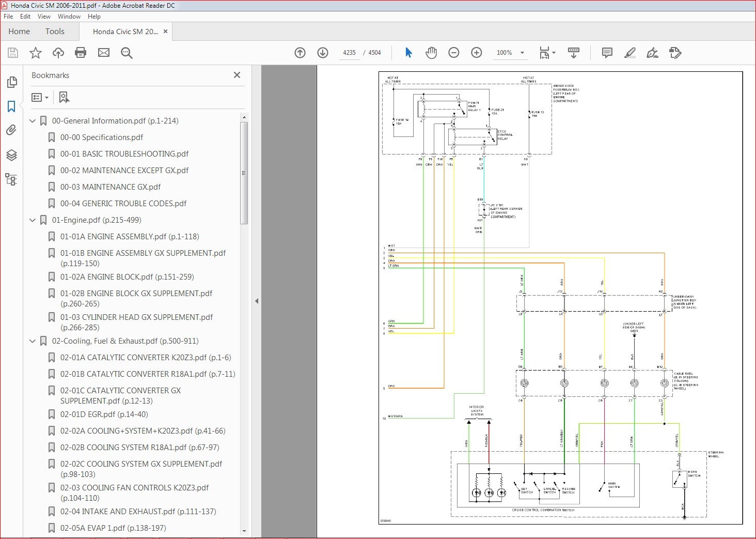Open bookmark 02-05A EVAP 1.pdf

[113, 528]
